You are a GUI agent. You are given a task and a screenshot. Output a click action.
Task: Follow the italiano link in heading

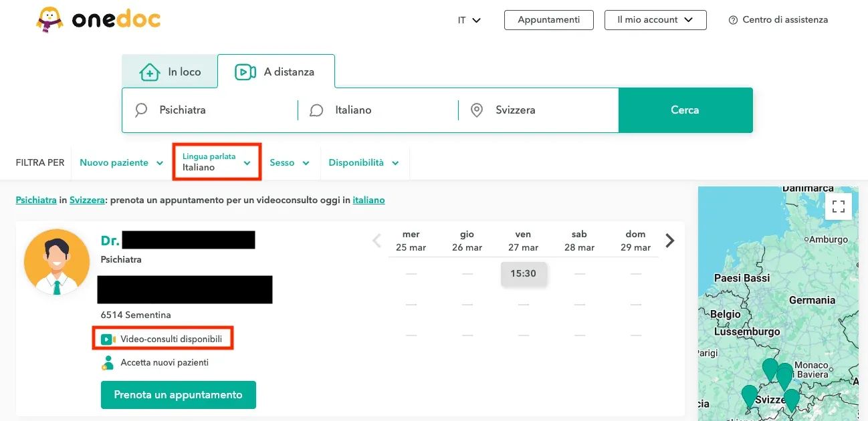coord(369,200)
